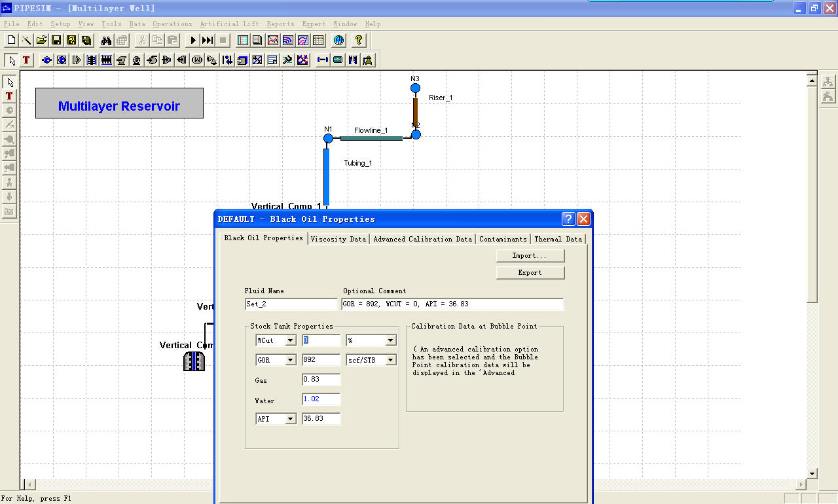Select the Black Oil Properties tab

coord(263,238)
